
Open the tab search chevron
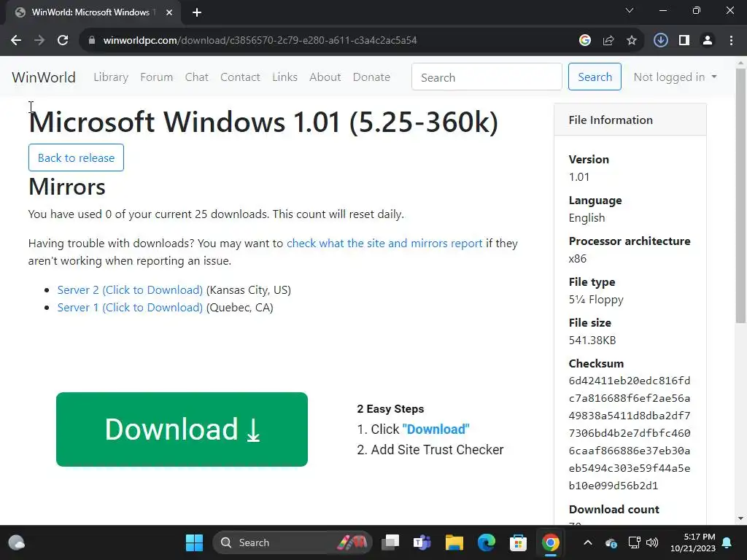tap(630, 10)
